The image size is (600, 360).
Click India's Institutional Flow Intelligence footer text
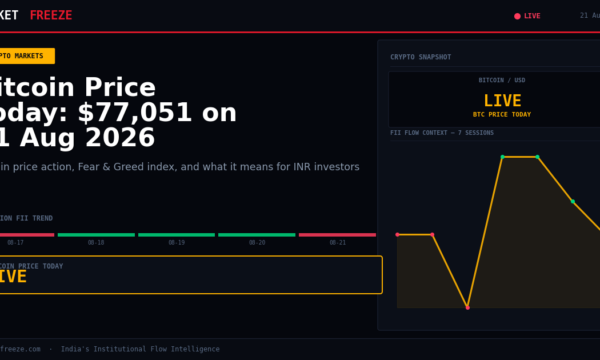[140, 349]
